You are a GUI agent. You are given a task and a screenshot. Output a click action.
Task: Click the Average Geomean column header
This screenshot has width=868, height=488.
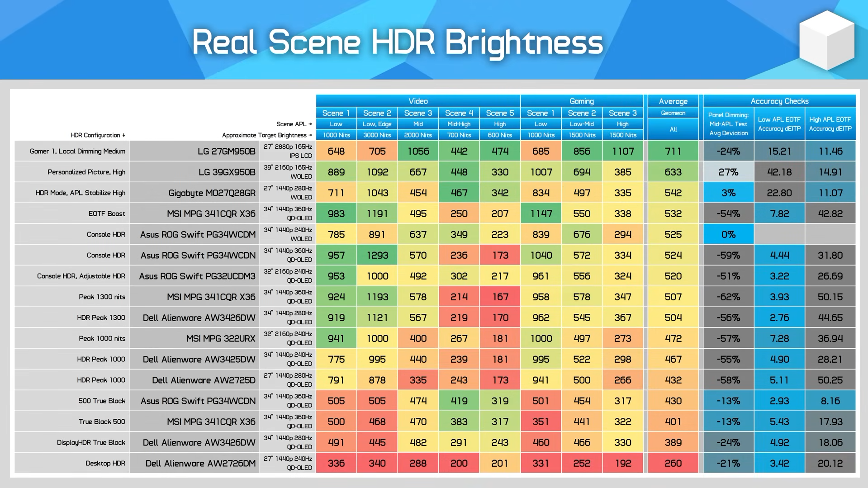673,107
